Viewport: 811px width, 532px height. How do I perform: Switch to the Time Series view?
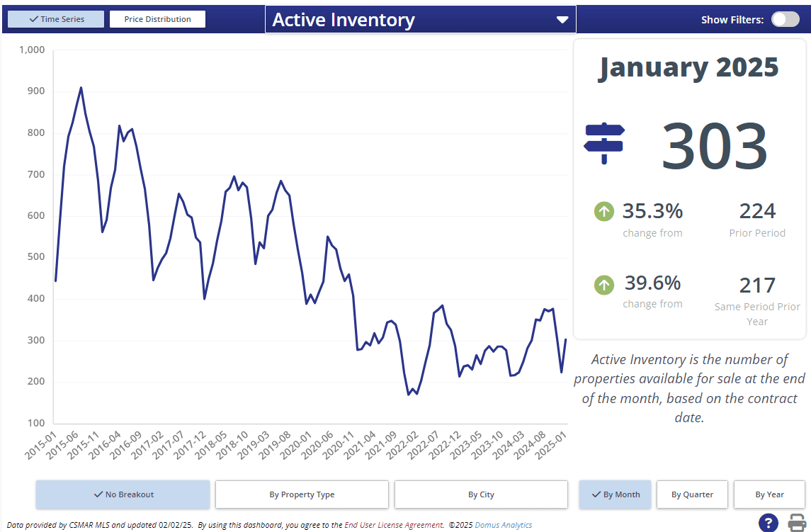pyautogui.click(x=56, y=19)
